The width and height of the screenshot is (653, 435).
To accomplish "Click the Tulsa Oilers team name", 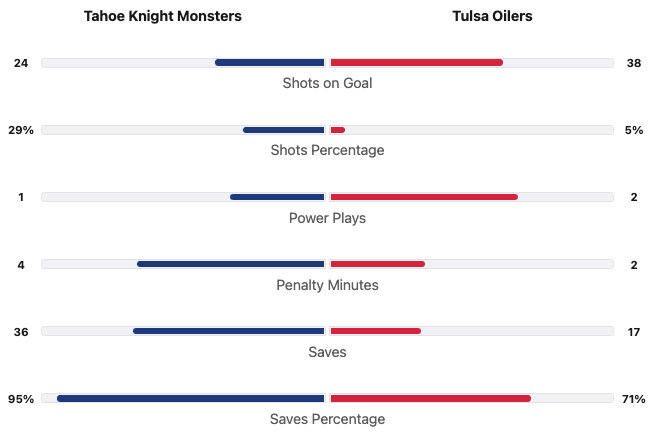I will [492, 16].
